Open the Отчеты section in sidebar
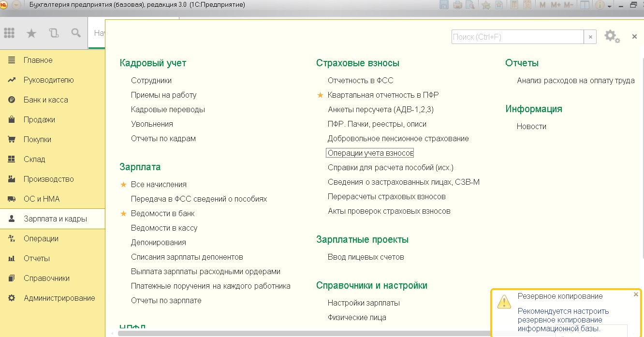The height and width of the screenshot is (337, 644). tap(52, 258)
